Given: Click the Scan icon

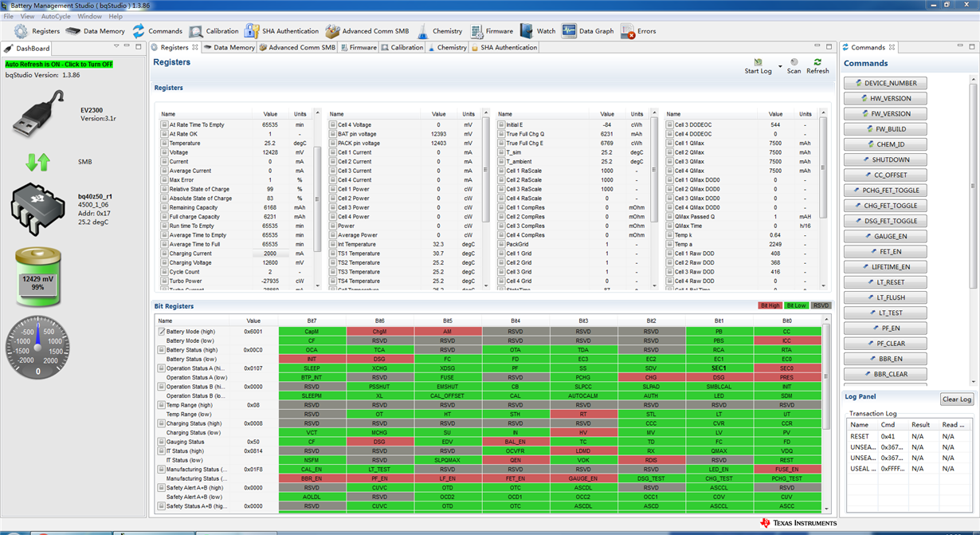Looking at the screenshot, I should 794,62.
